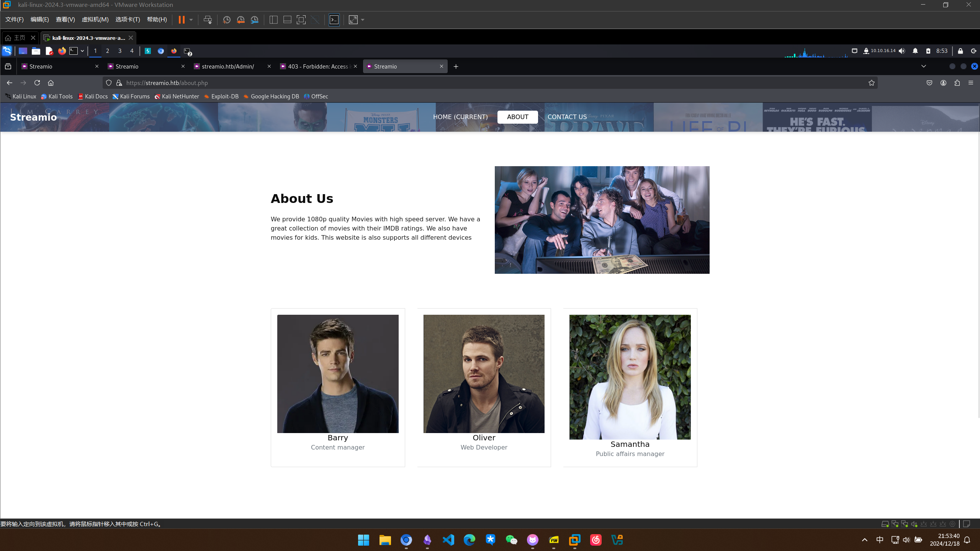980x551 pixels.
Task: Send Ctrl+Alt+Del to virtual machine icon
Action: [x=208, y=20]
